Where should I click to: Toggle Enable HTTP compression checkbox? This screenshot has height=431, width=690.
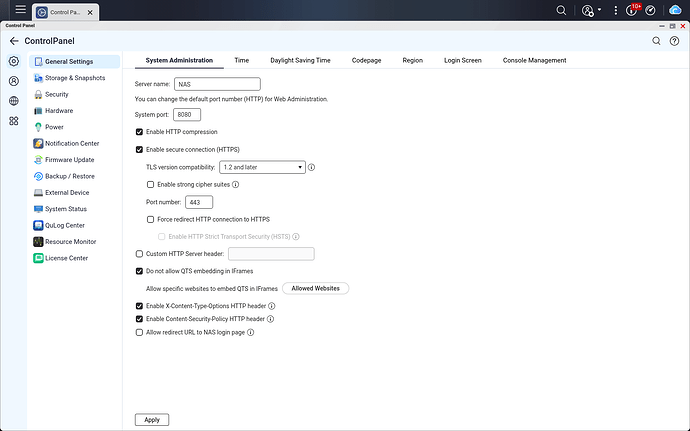[x=139, y=132]
